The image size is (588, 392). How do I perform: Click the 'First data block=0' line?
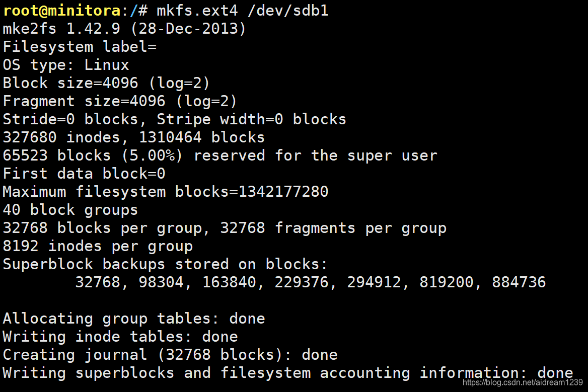[84, 174]
